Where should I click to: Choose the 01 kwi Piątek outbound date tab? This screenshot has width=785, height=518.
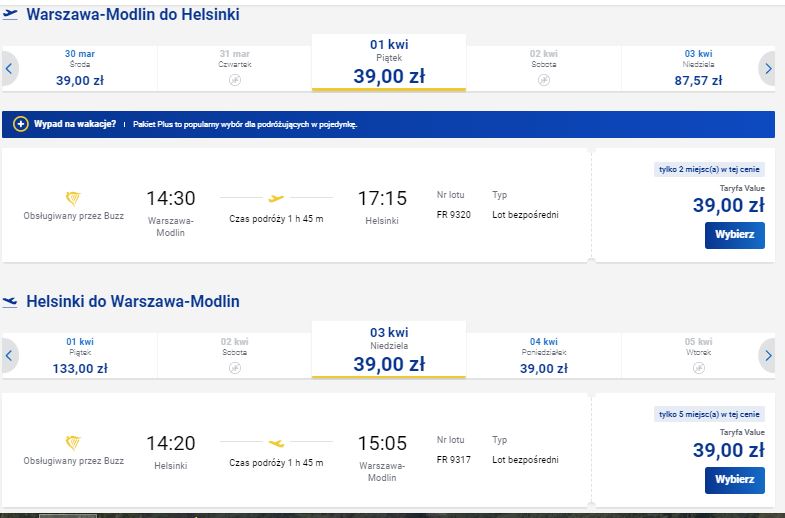coord(389,63)
